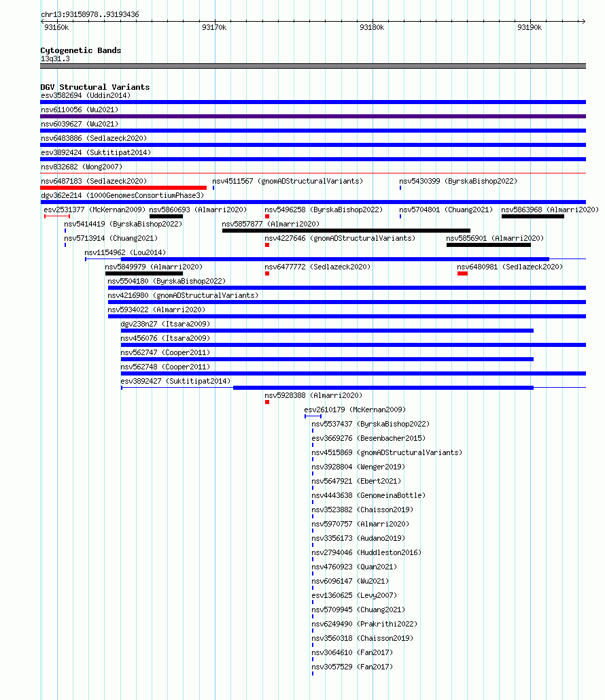
Task: Click nsv5709945 (Chuang2021) label
Action: click(358, 610)
